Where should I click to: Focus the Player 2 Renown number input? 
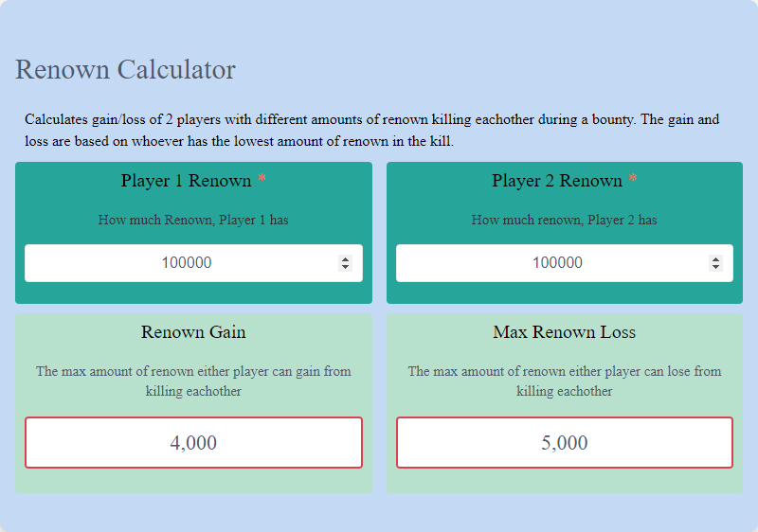557,263
